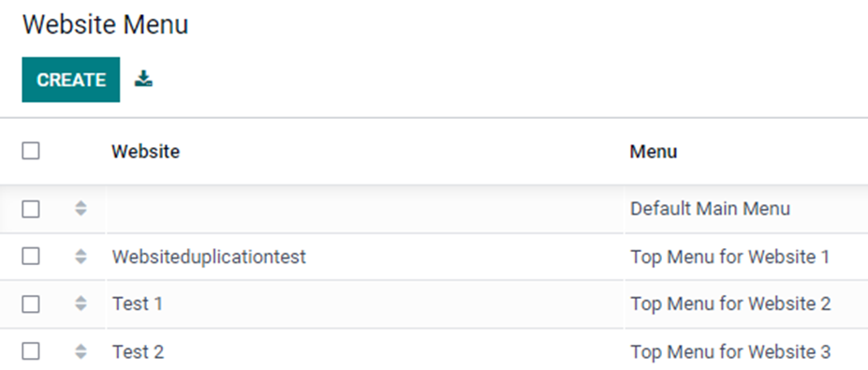The image size is (868, 370).
Task: Open Top Menu for Website 3
Action: click(x=730, y=351)
